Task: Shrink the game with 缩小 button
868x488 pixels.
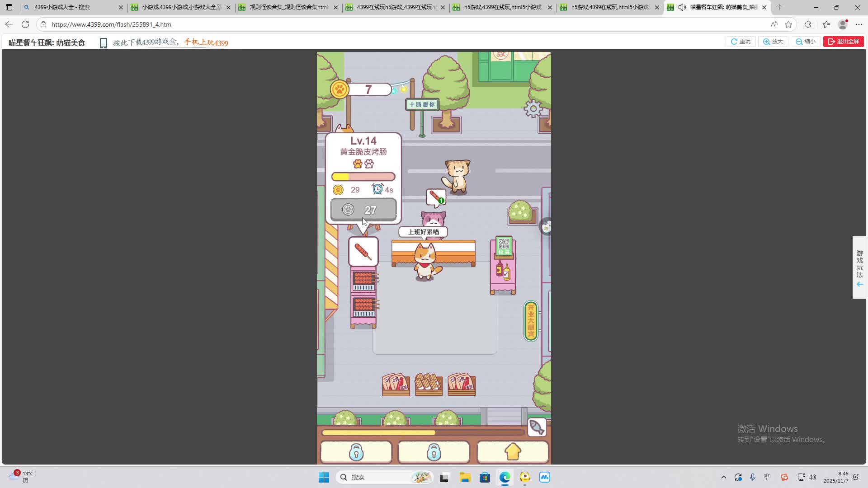Action: tap(806, 42)
